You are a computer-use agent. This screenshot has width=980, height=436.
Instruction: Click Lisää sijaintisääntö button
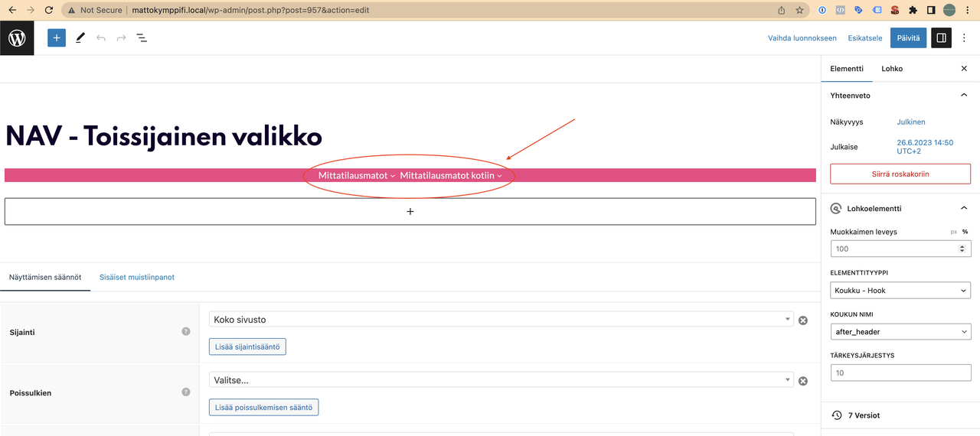(x=247, y=347)
